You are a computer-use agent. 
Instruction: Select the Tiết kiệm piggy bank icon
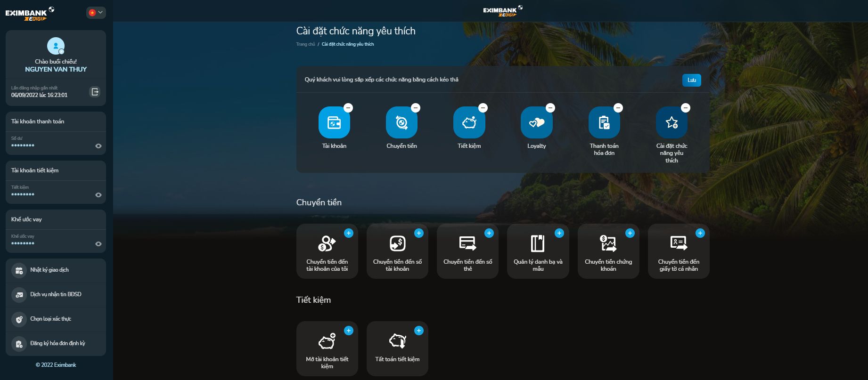pos(469,123)
